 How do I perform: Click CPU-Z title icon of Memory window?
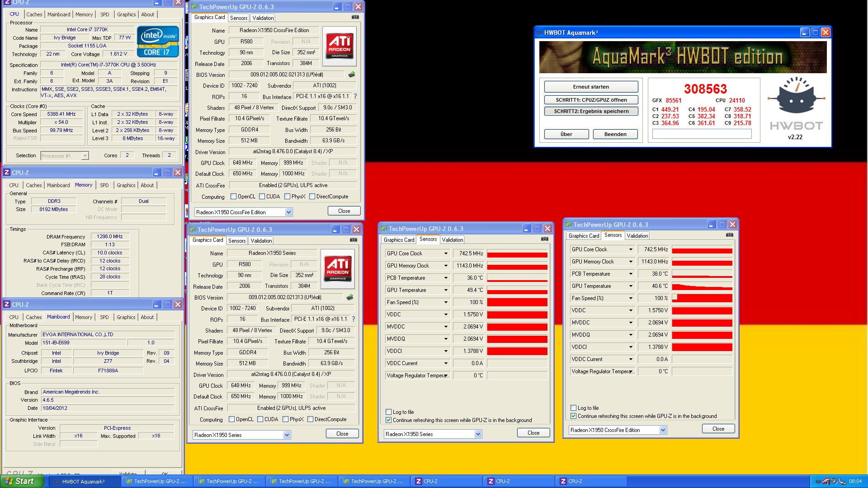7,173
